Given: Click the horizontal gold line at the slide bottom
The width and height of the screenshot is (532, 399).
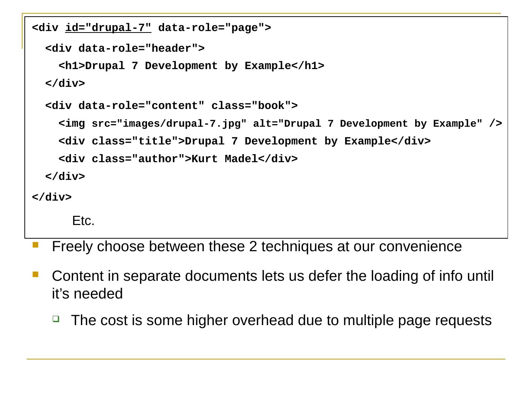Looking at the screenshot, I should (266, 359).
